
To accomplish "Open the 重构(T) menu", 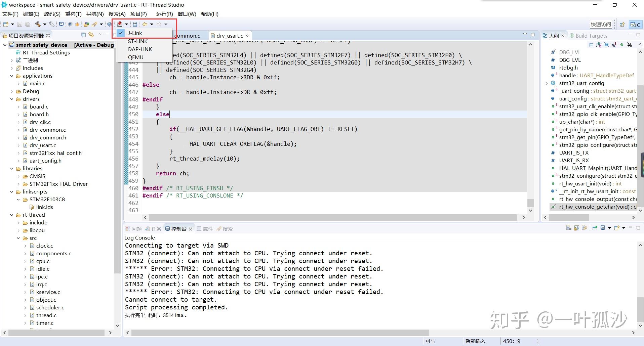I will pyautogui.click(x=73, y=14).
